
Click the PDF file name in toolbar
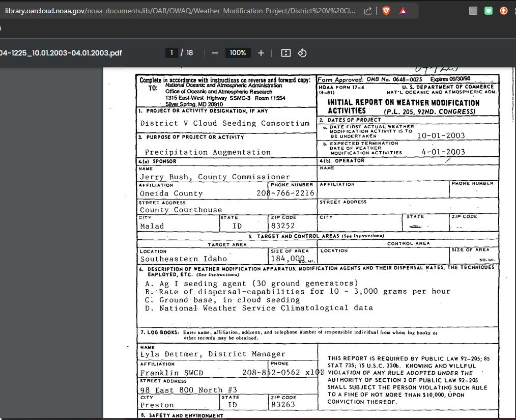[61, 53]
